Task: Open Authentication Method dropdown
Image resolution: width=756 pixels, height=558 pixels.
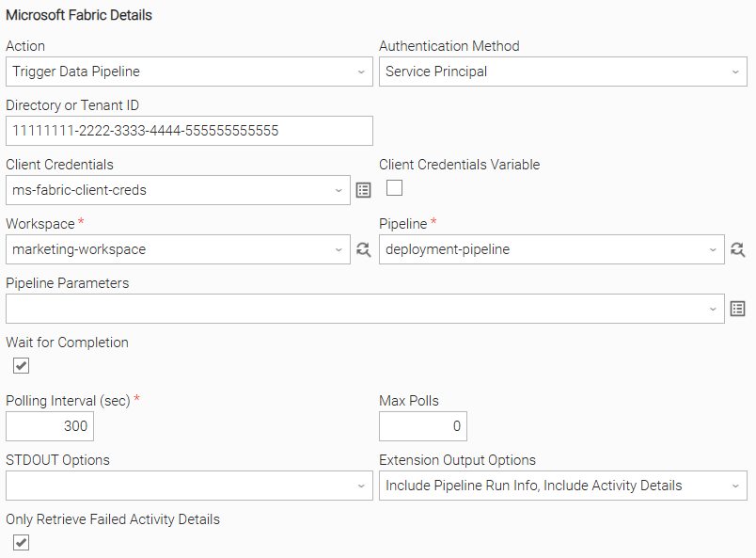Action: [x=563, y=72]
